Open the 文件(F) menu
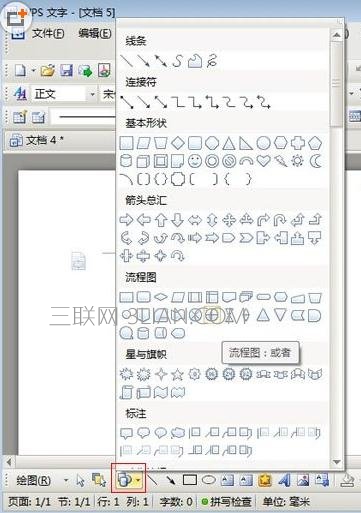Image resolution: width=361 pixels, height=513 pixels. point(48,33)
